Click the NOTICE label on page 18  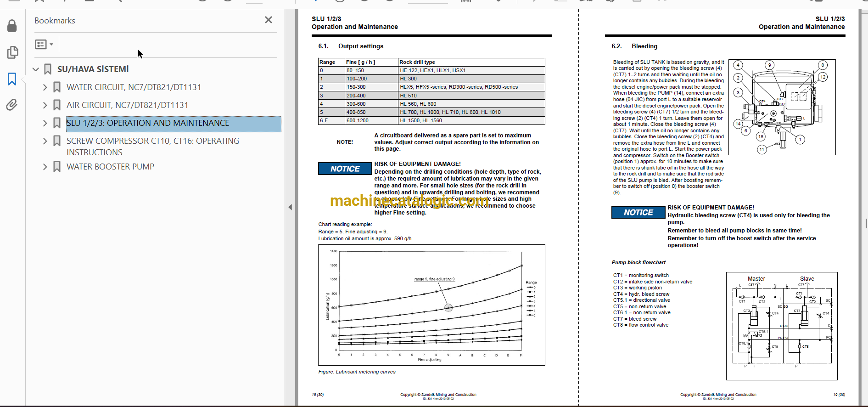[x=345, y=169]
